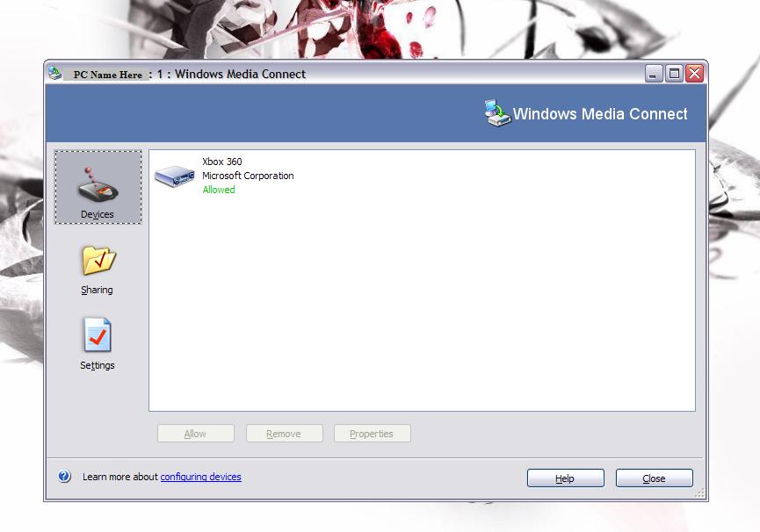Image resolution: width=760 pixels, height=532 pixels.
Task: Click the Remove button
Action: [284, 434]
